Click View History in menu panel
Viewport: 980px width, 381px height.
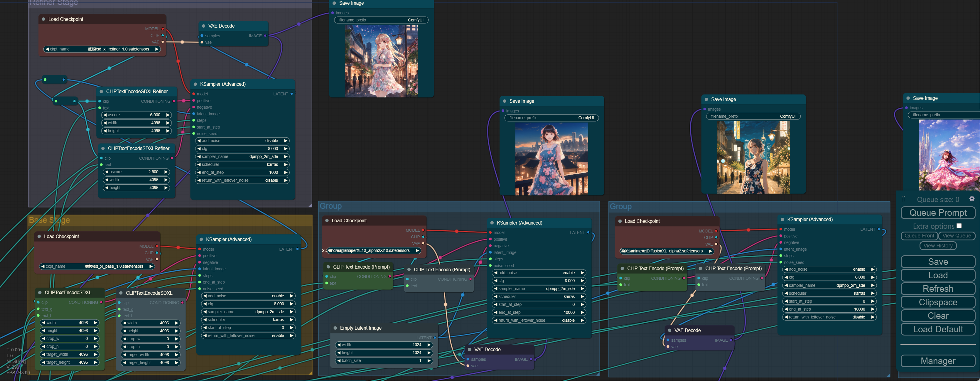(x=938, y=246)
